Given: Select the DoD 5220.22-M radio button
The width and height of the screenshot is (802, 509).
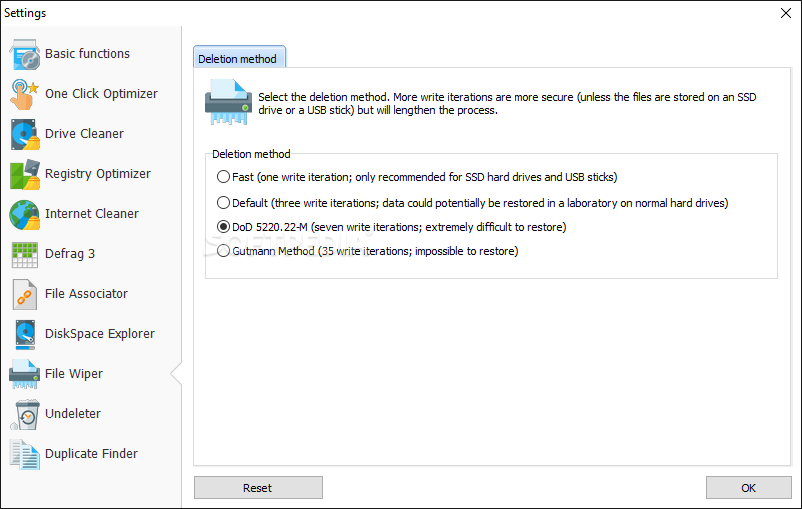Looking at the screenshot, I should (x=223, y=227).
